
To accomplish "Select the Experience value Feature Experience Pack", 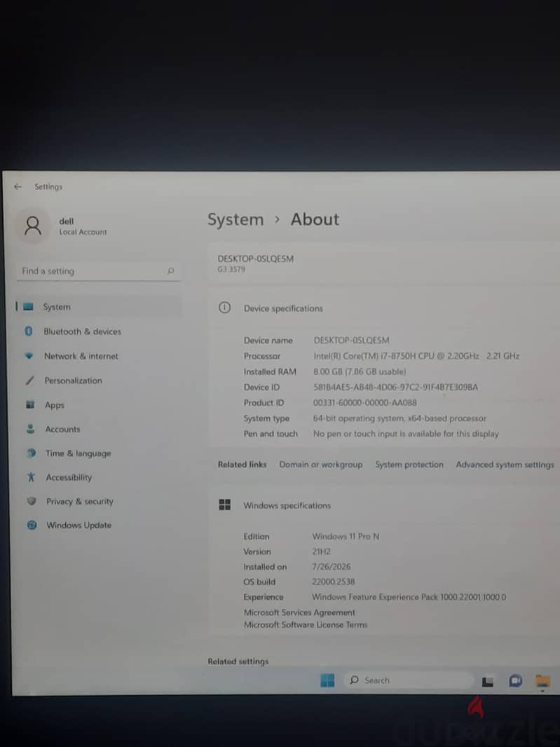I will 409,597.
